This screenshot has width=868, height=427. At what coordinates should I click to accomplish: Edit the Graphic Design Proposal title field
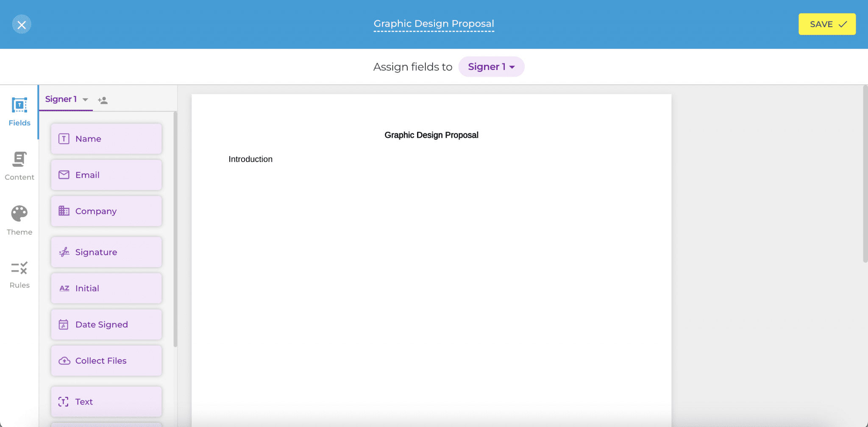coord(434,24)
